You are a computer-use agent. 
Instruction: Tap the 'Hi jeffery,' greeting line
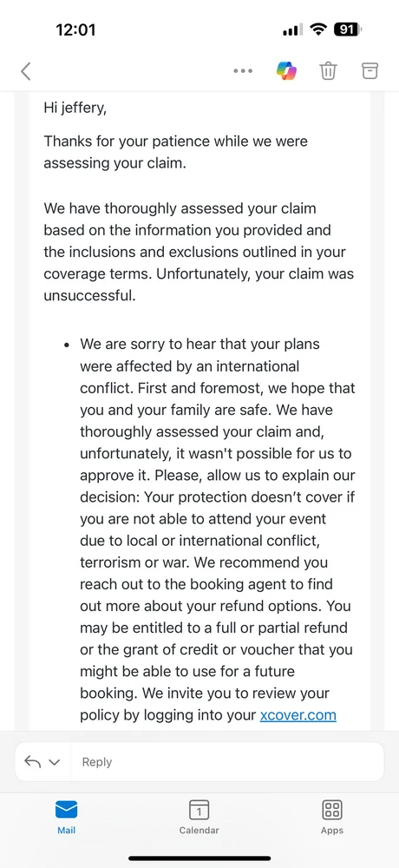click(75, 108)
